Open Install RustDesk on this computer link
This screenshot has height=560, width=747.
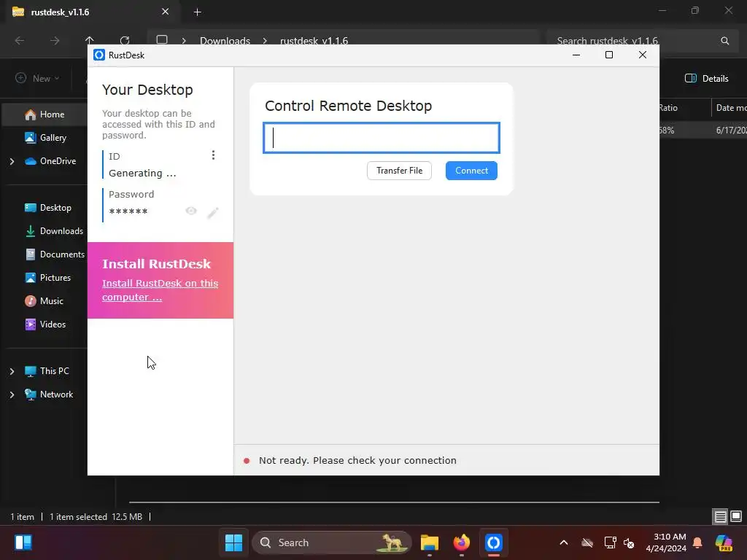[160, 290]
